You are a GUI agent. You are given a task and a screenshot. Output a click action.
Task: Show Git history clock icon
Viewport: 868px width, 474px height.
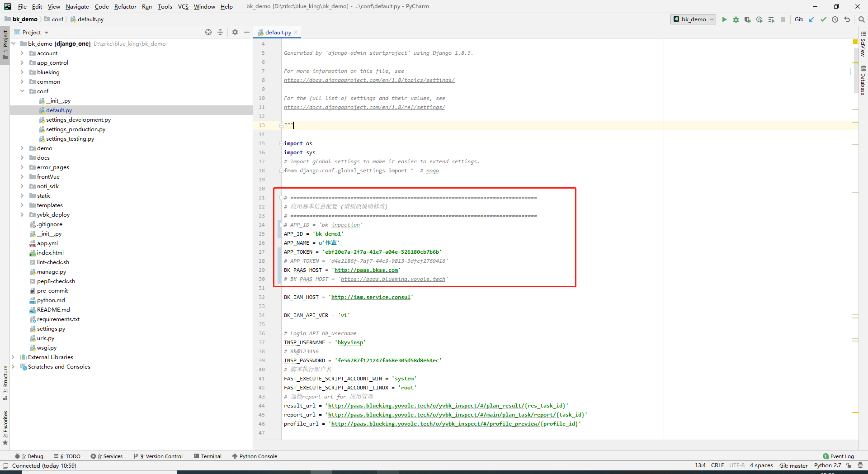coord(835,19)
